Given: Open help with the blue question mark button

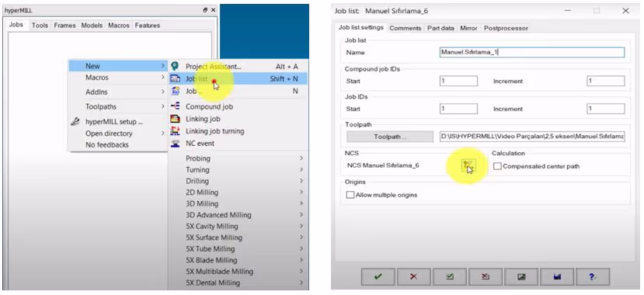Looking at the screenshot, I should coord(593,276).
